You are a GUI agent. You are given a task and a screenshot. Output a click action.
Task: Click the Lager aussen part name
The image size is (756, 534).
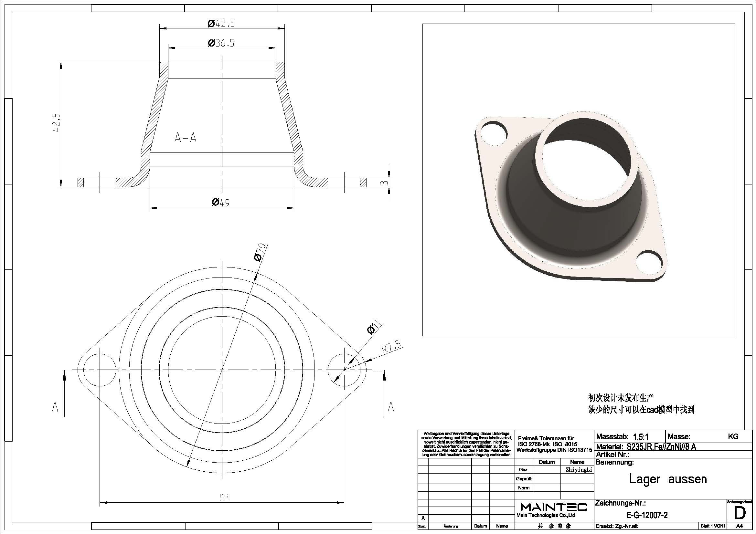point(668,479)
